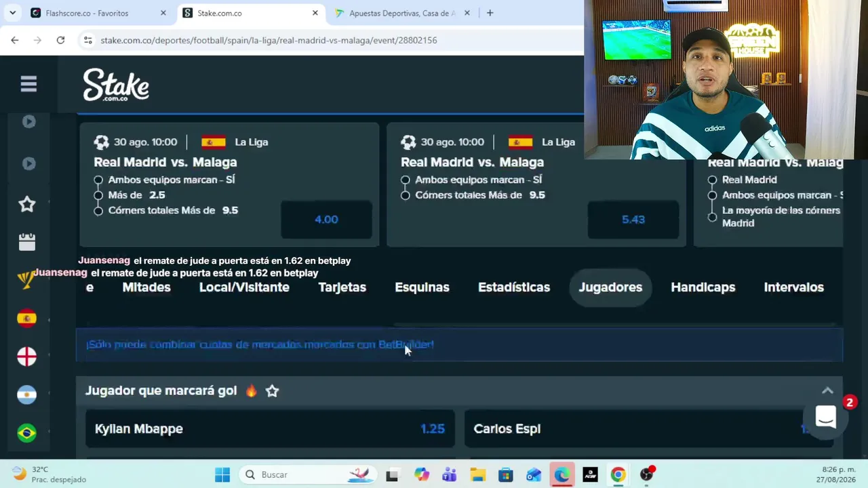Open a new browser tab
Image resolution: width=868 pixels, height=488 pixels.
click(x=490, y=13)
